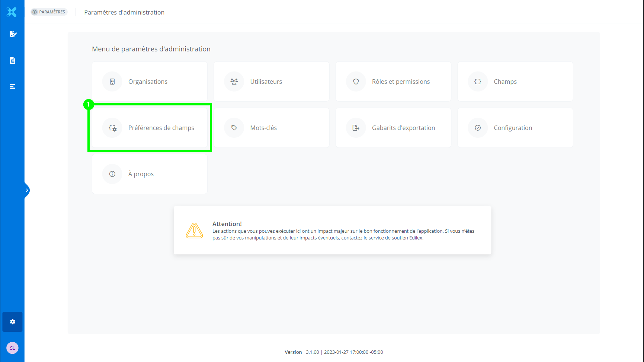Click the curly braces Champs icon
The width and height of the screenshot is (644, 362).
(478, 82)
